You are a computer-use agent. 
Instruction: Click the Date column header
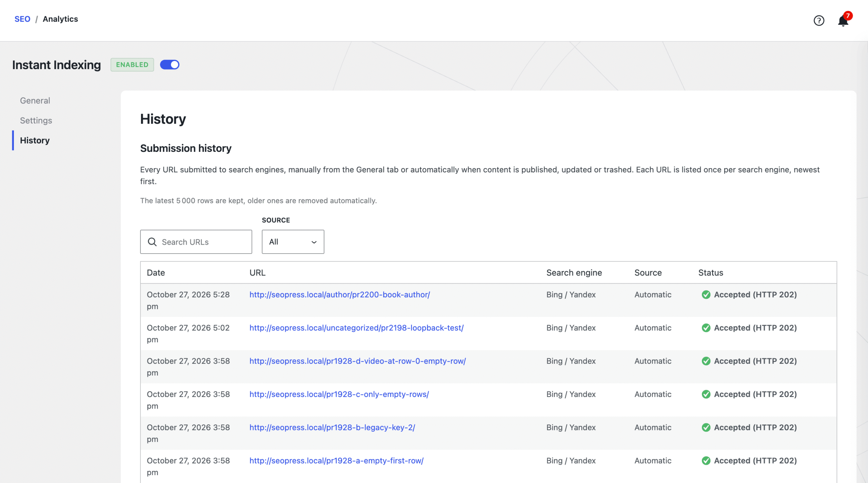pyautogui.click(x=156, y=273)
